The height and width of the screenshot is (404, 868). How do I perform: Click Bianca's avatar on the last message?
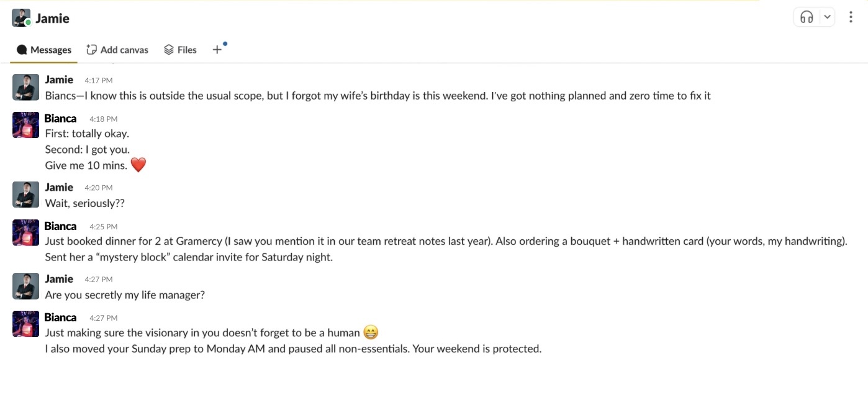[x=25, y=324]
